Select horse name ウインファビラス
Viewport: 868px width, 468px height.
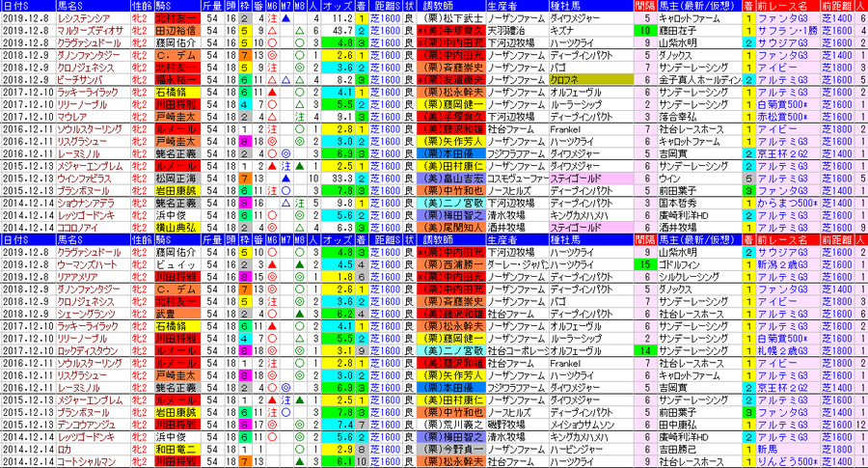pos(84,179)
